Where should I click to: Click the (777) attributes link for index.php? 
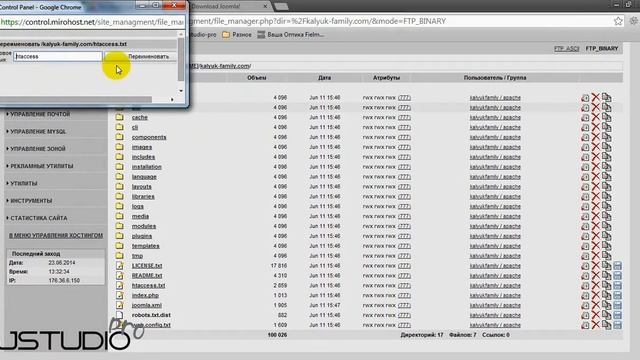click(x=404, y=296)
